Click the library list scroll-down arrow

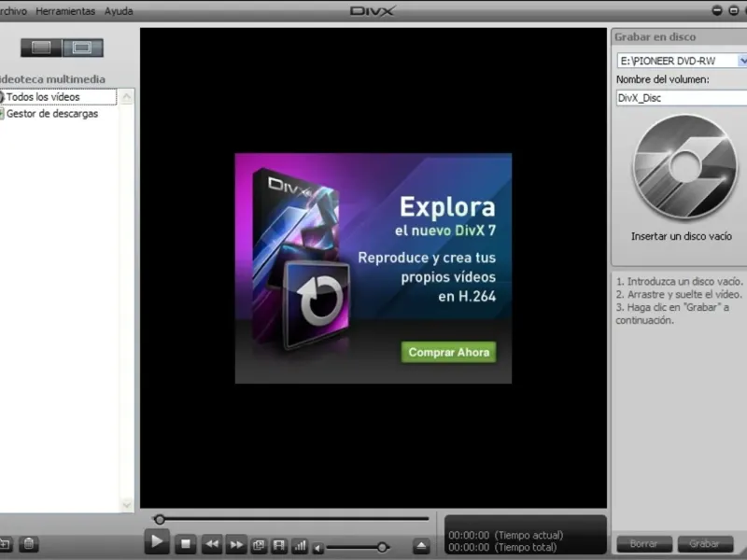pos(127,504)
